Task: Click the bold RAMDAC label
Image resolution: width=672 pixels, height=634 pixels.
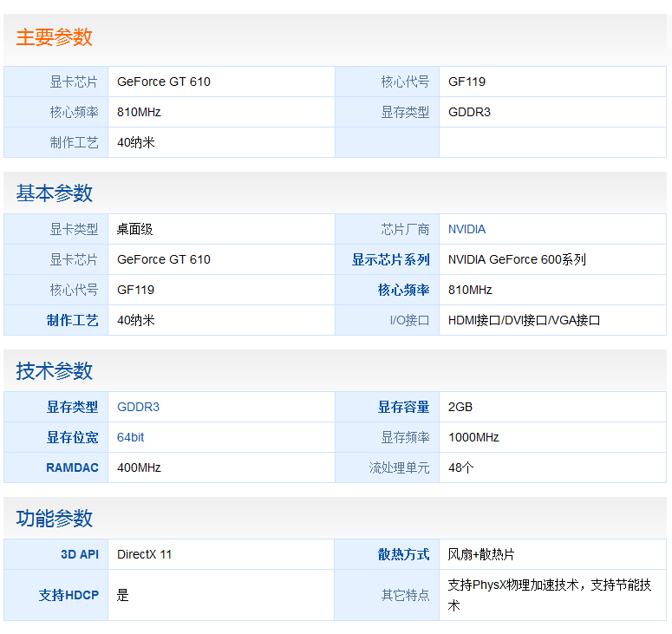Action: [x=73, y=467]
